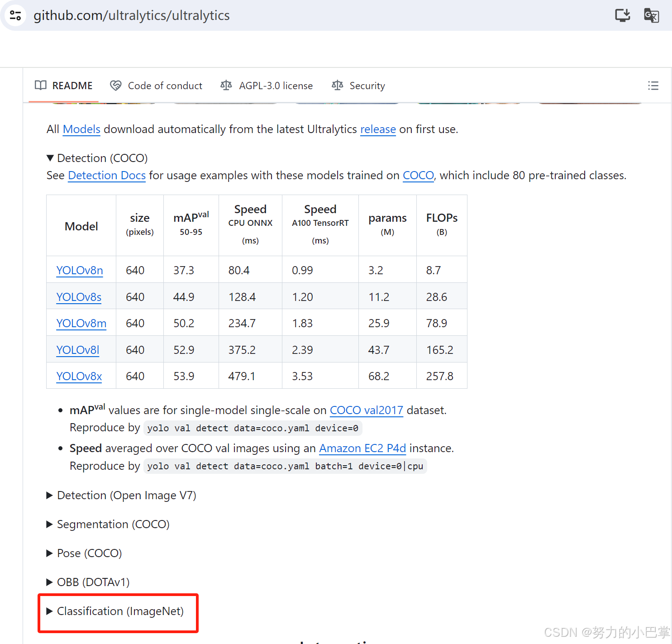Viewport: 672px width, 644px height.
Task: Click the 375.2 CPU speed cell
Action: [250, 350]
